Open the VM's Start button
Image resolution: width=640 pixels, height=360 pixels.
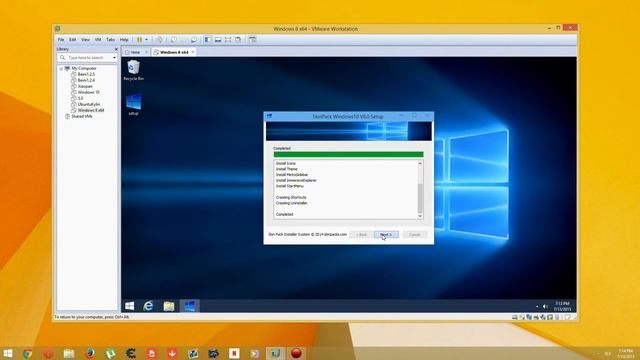(130, 306)
